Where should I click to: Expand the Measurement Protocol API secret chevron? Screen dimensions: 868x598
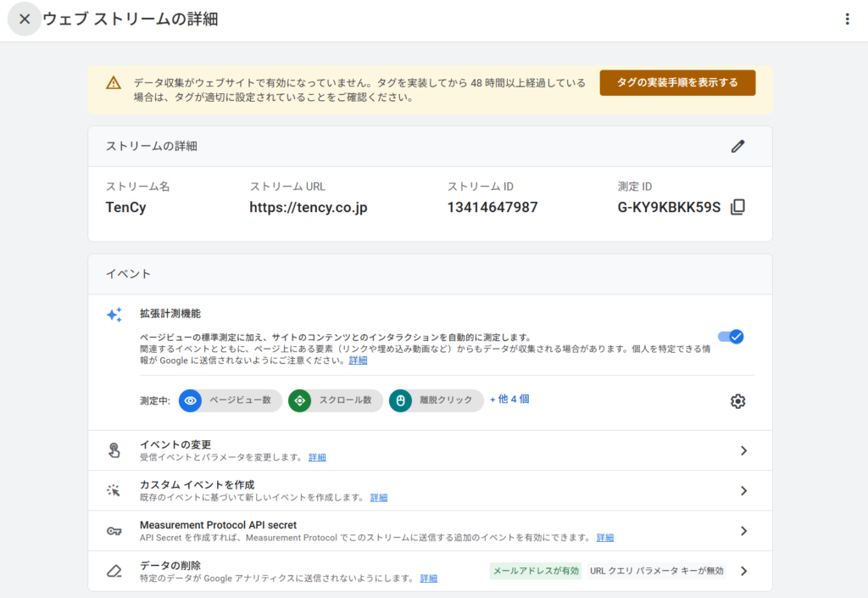click(743, 531)
